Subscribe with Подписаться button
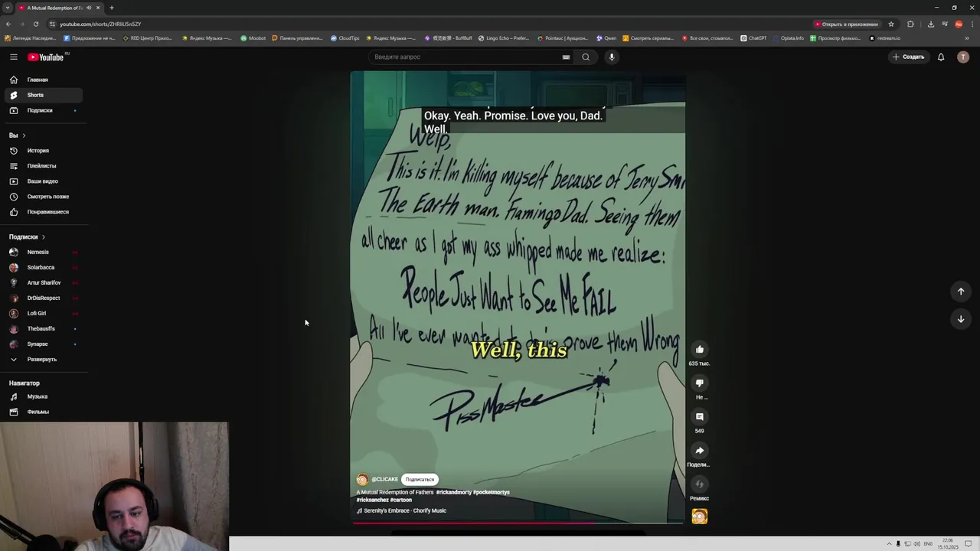Screen dimensions: 980x551 [x=420, y=479]
